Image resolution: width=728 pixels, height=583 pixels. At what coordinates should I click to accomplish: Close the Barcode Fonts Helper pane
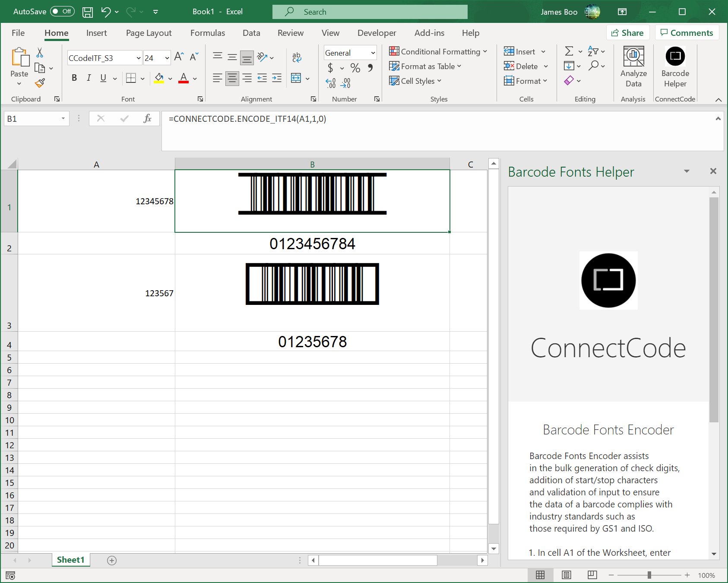713,171
